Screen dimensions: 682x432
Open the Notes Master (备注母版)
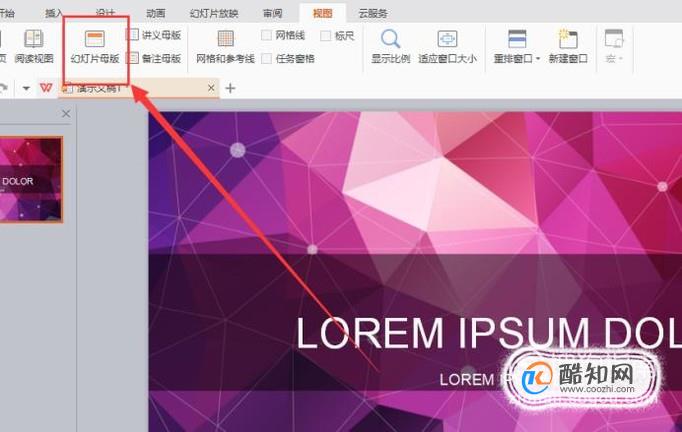[x=154, y=58]
